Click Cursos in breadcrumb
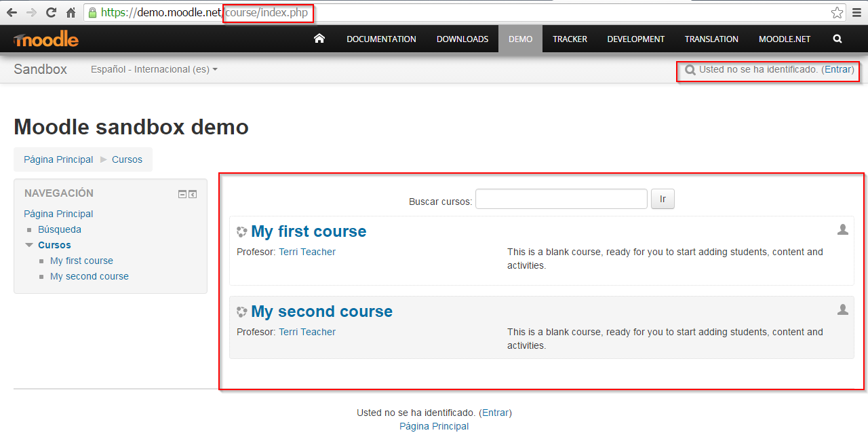The height and width of the screenshot is (437, 868). click(x=127, y=159)
